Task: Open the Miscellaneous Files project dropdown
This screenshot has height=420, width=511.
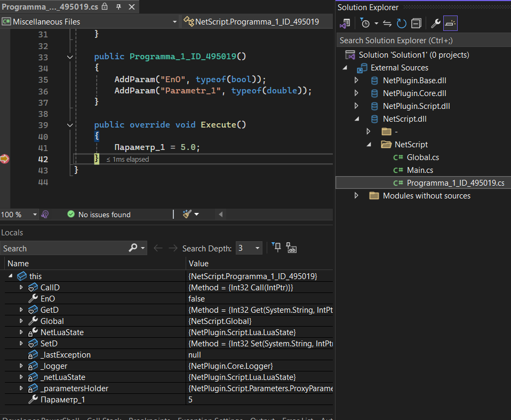Action: point(175,22)
